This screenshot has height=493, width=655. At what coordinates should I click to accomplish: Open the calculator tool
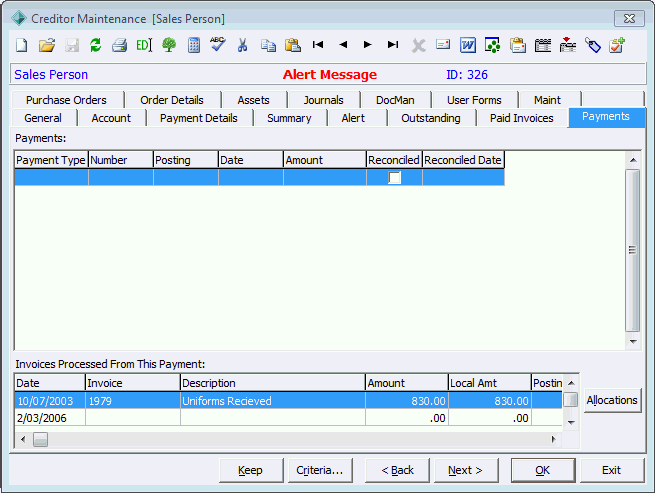point(194,45)
